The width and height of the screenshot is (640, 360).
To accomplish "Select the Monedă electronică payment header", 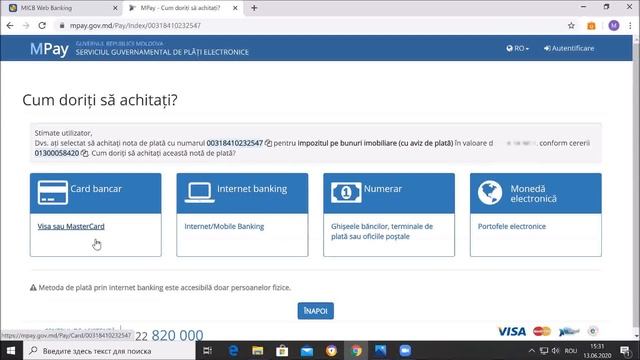I will [536, 193].
